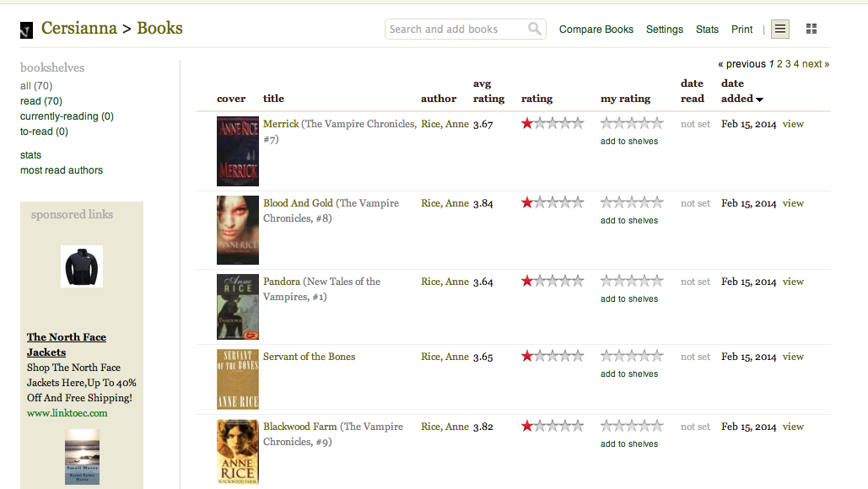
Task: Rate Servant of the Bones four stars
Action: (644, 356)
